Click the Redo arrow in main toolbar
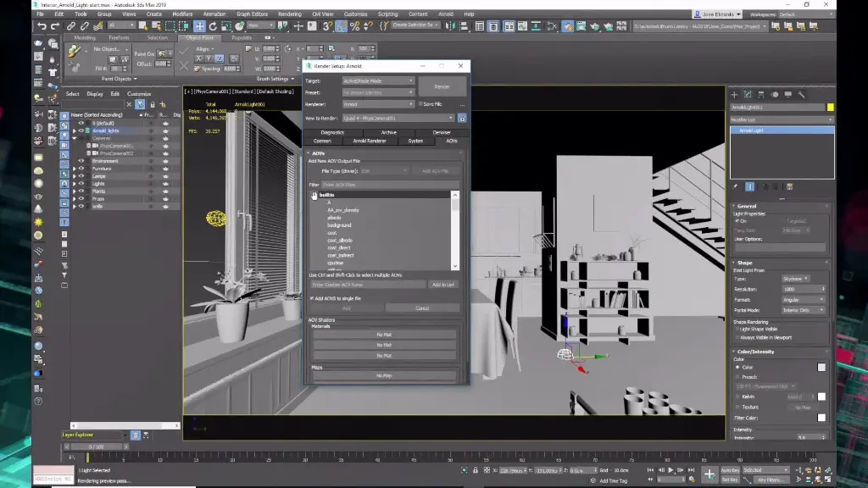 coord(55,26)
